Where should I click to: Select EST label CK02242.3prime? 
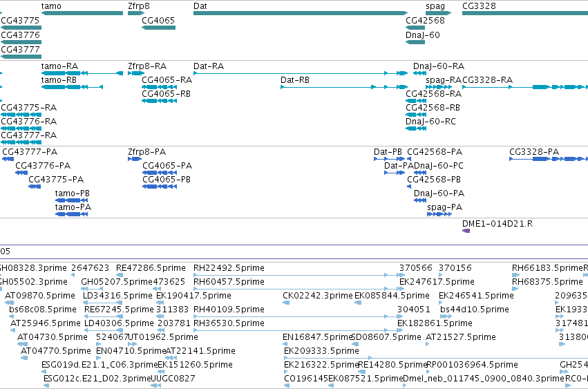coord(318,296)
